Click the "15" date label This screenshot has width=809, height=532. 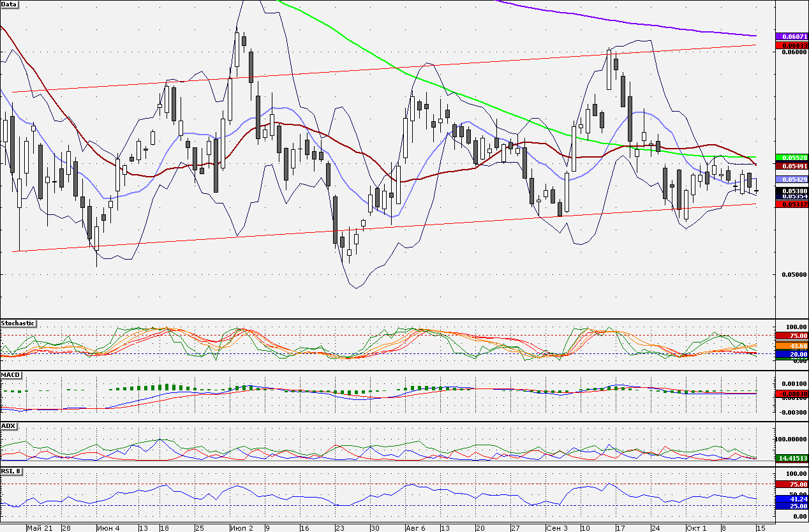(x=761, y=528)
